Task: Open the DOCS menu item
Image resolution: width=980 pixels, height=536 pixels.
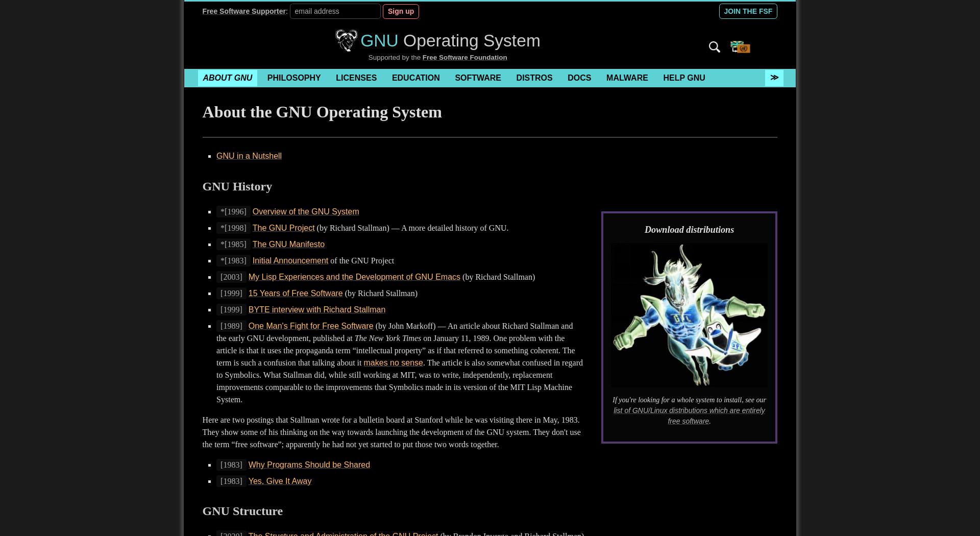Action: coord(579,78)
